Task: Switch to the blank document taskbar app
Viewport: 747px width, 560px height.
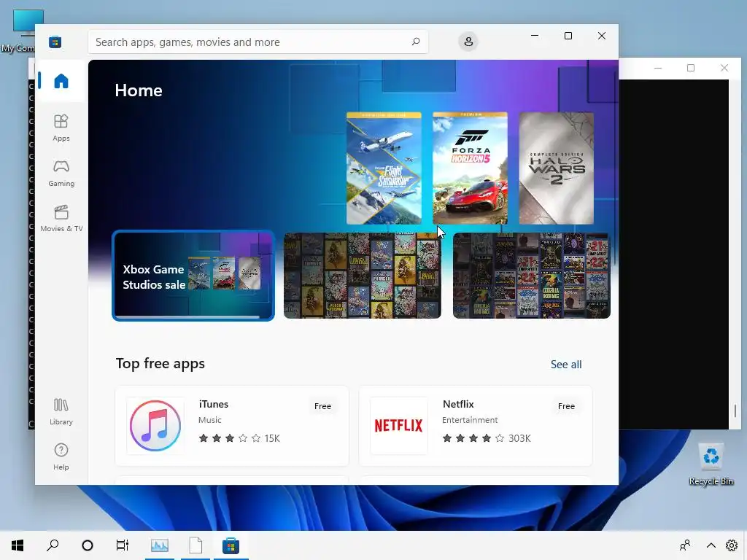Action: tap(196, 545)
